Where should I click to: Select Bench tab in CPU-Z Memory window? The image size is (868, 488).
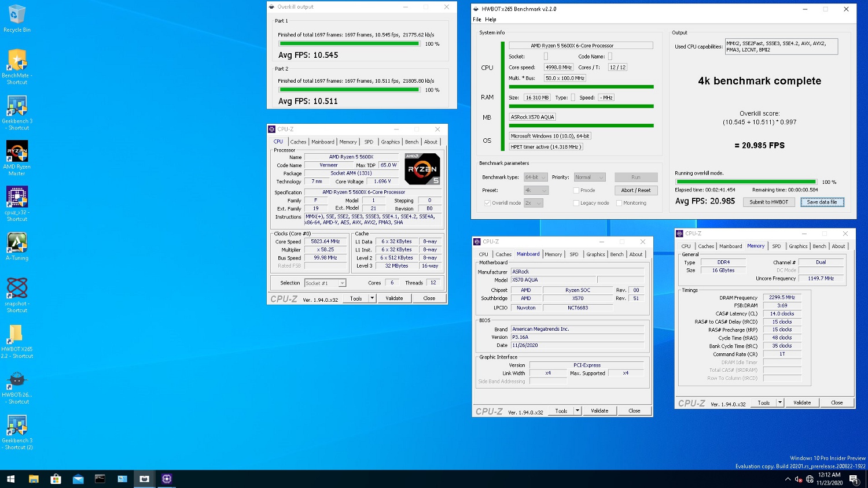pos(819,246)
